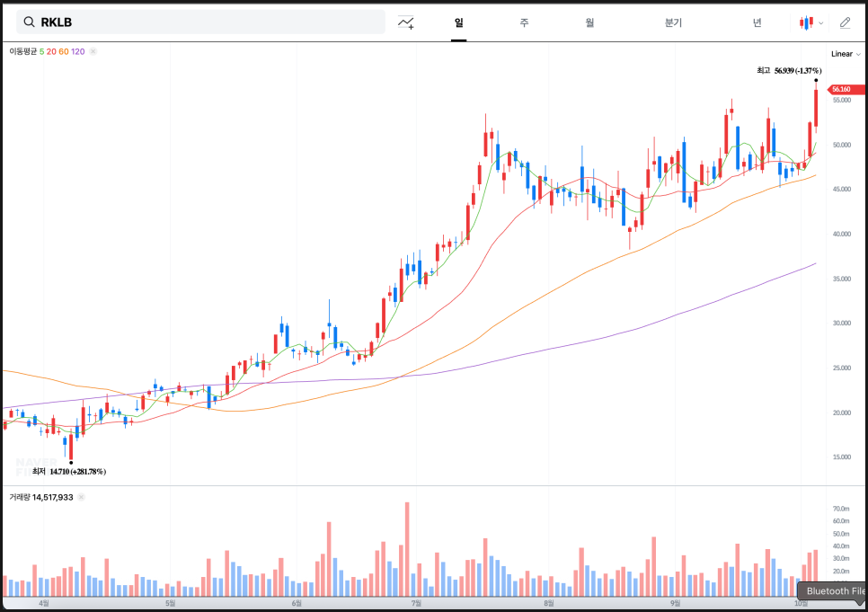Expand the Linear scale dropdown
868x612 pixels.
(846, 54)
